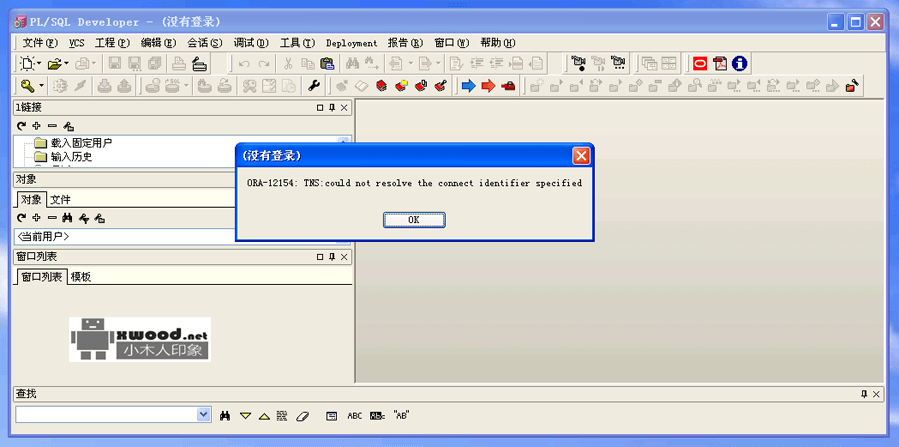The width and height of the screenshot is (899, 447).
Task: Float the 窗口列表 panel with square icon
Action: tap(320, 257)
